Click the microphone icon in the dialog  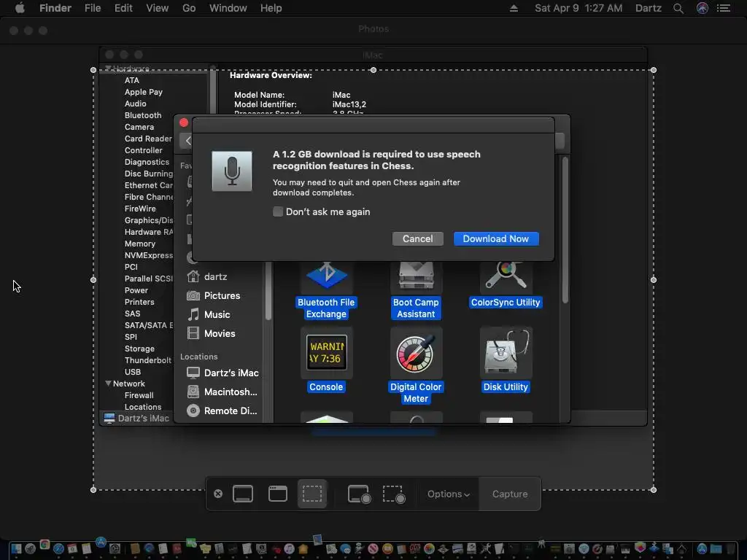click(x=232, y=171)
